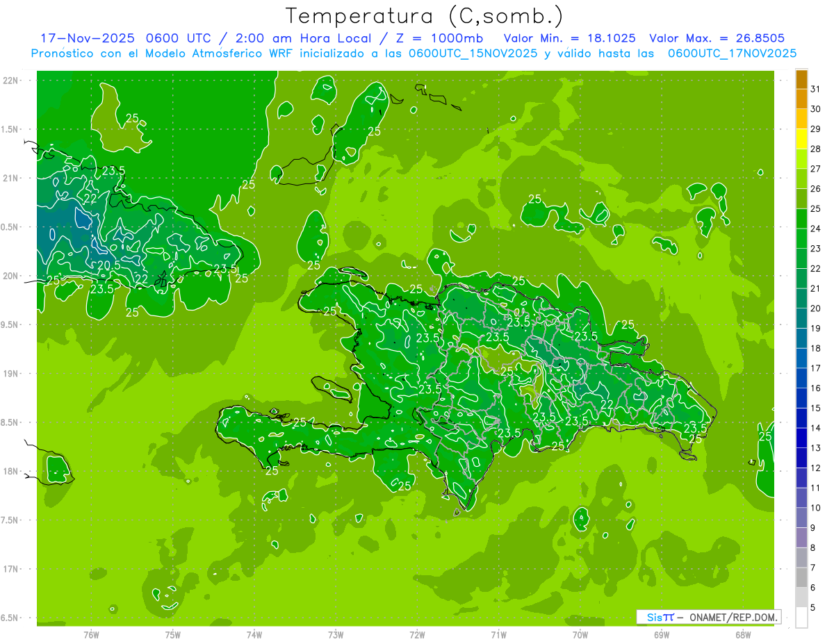Pick the colorbar swatch between 6 and 7
The image size is (834, 644).
click(x=801, y=578)
